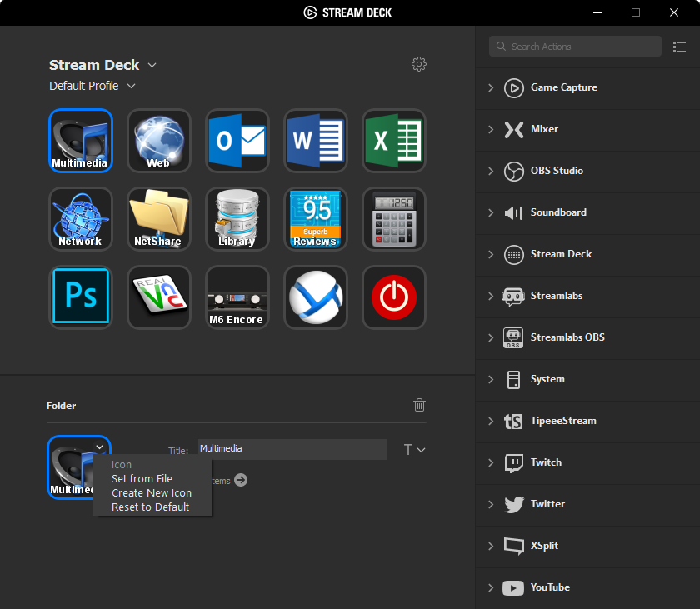
Task: Toggle the actions list view icon
Action: [679, 47]
